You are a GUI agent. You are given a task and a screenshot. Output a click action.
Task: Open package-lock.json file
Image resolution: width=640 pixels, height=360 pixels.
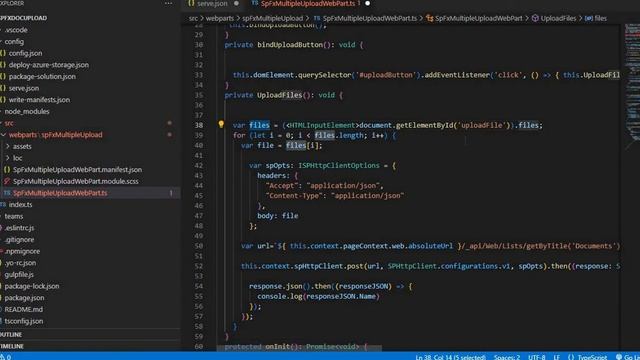tap(32, 286)
